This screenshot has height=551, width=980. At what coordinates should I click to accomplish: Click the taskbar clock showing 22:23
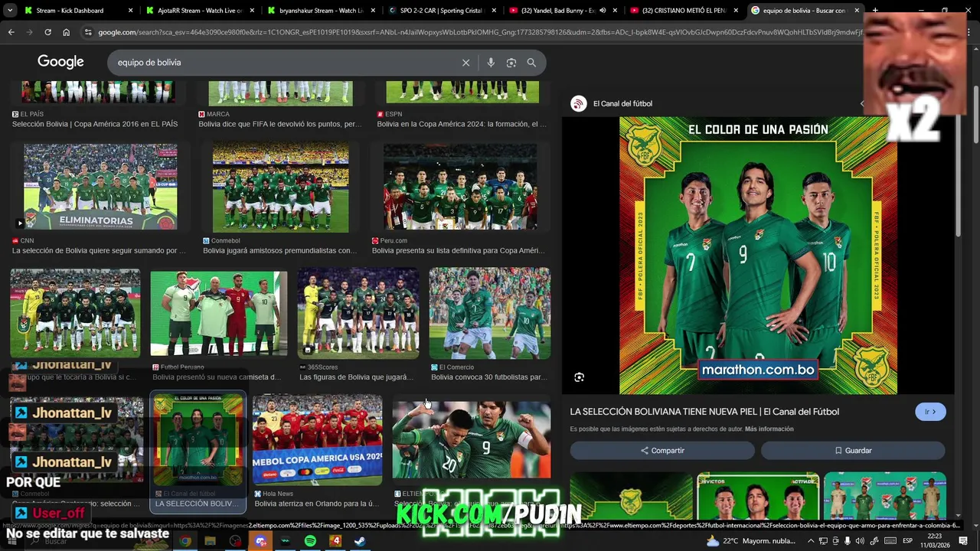tap(935, 541)
